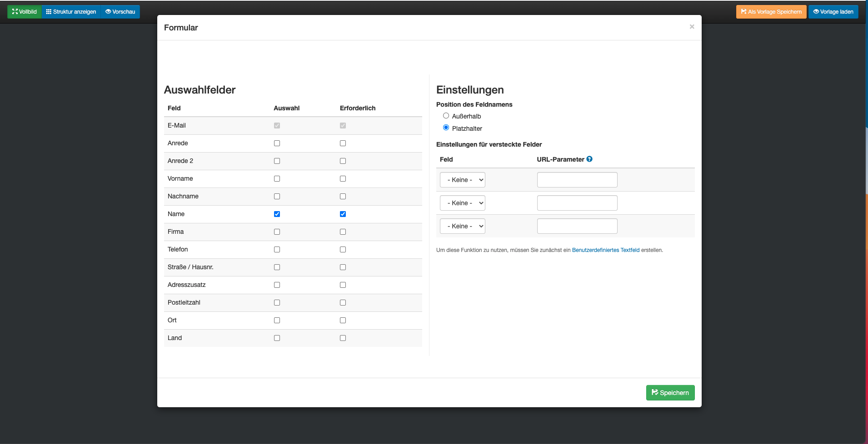The width and height of the screenshot is (868, 444).
Task: Open the third hidden field Keine dropdown
Action: pyautogui.click(x=462, y=226)
